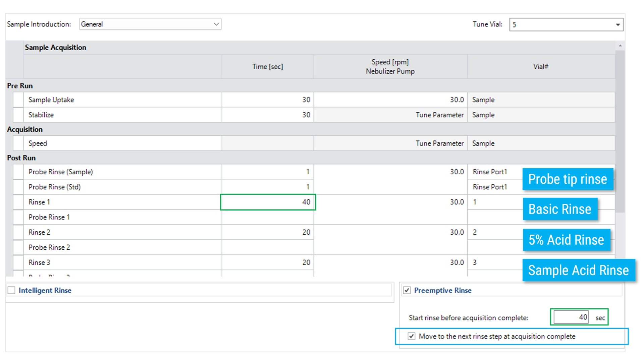Click Rinse Port1 vial for Probe Rinse (Sample)
644x362 pixels.
[495, 172]
